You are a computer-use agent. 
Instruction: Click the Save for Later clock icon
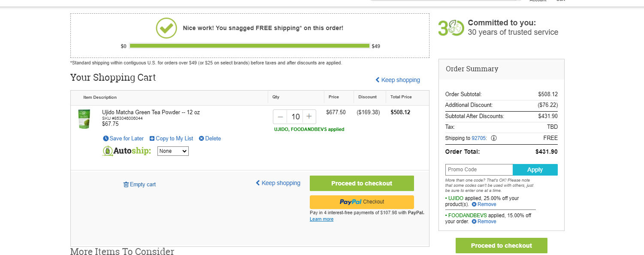pyautogui.click(x=106, y=139)
